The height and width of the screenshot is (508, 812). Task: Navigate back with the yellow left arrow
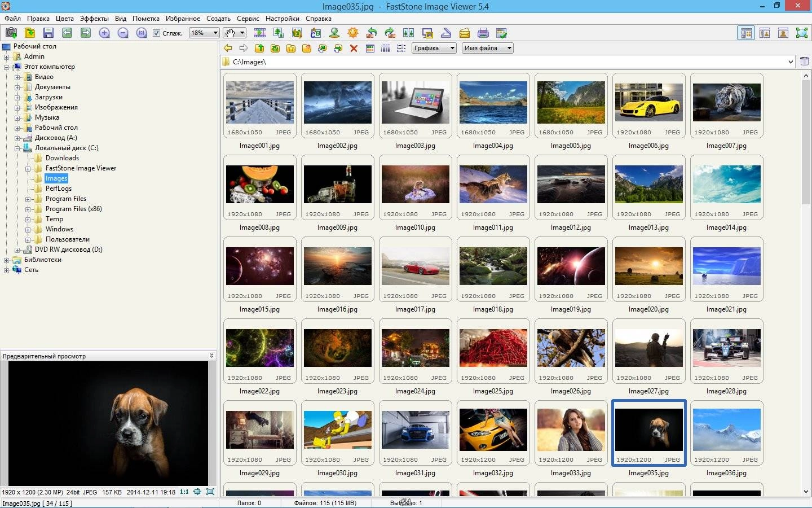click(228, 48)
